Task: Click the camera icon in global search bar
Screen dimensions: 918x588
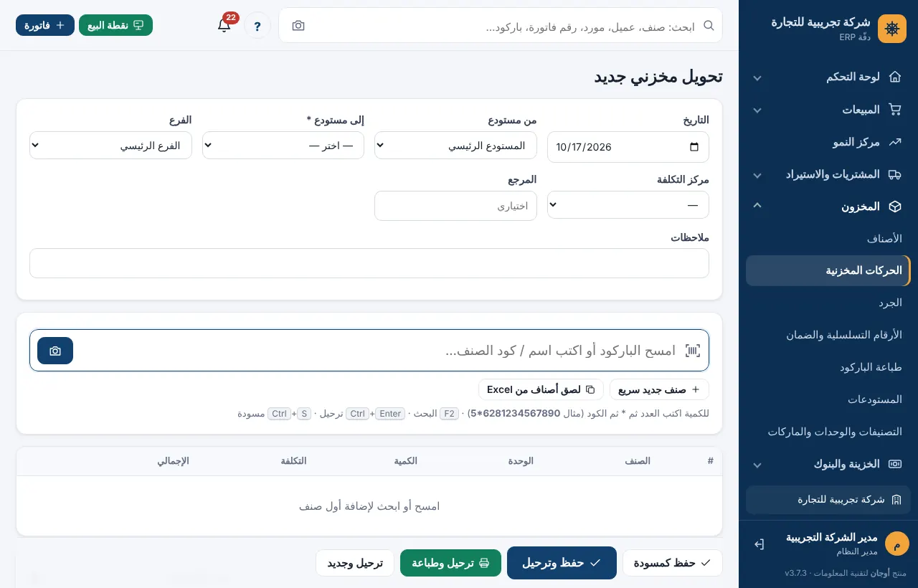Action: [x=298, y=26]
